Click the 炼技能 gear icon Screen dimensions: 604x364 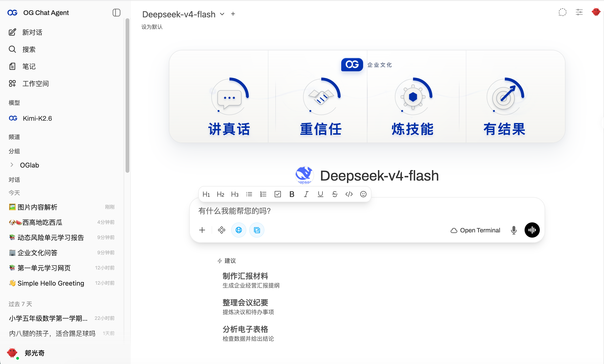pyautogui.click(x=413, y=96)
